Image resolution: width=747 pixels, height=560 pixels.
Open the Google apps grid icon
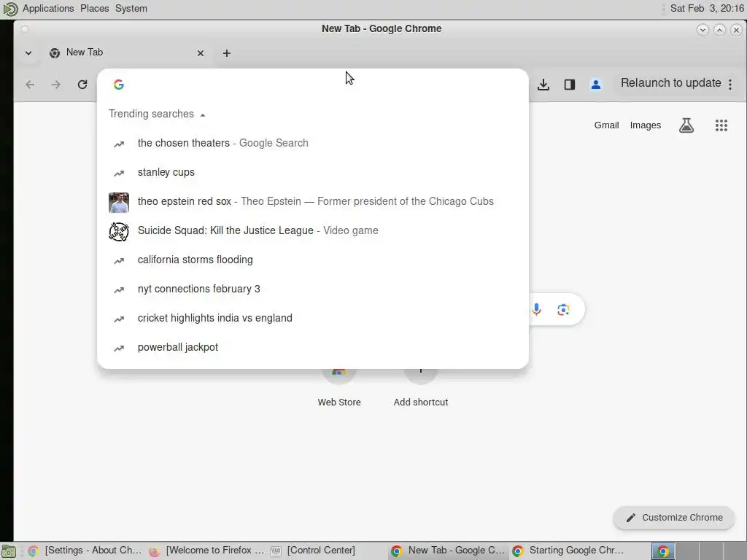(721, 125)
